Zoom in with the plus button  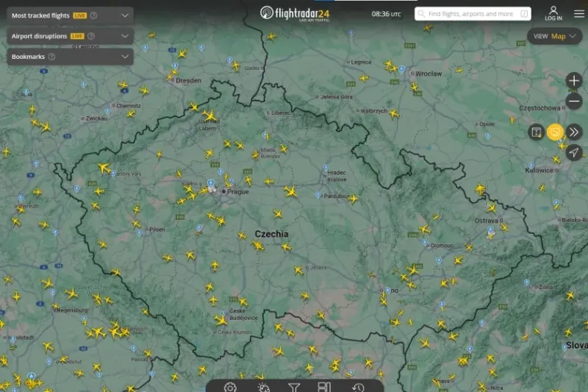[x=574, y=81]
